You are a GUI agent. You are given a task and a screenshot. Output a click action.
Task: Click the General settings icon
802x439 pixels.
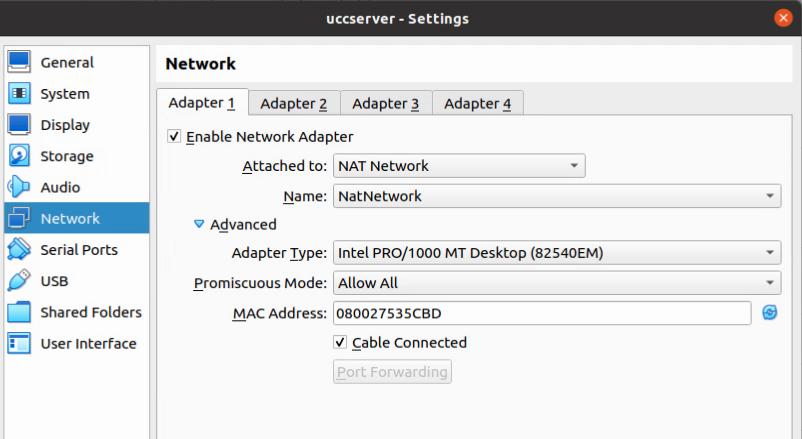pyautogui.click(x=19, y=62)
